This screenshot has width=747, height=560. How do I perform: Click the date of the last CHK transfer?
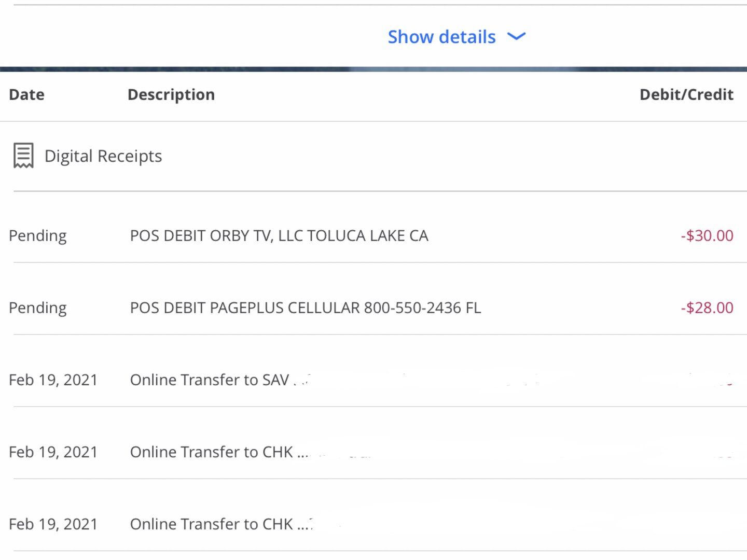coord(53,524)
